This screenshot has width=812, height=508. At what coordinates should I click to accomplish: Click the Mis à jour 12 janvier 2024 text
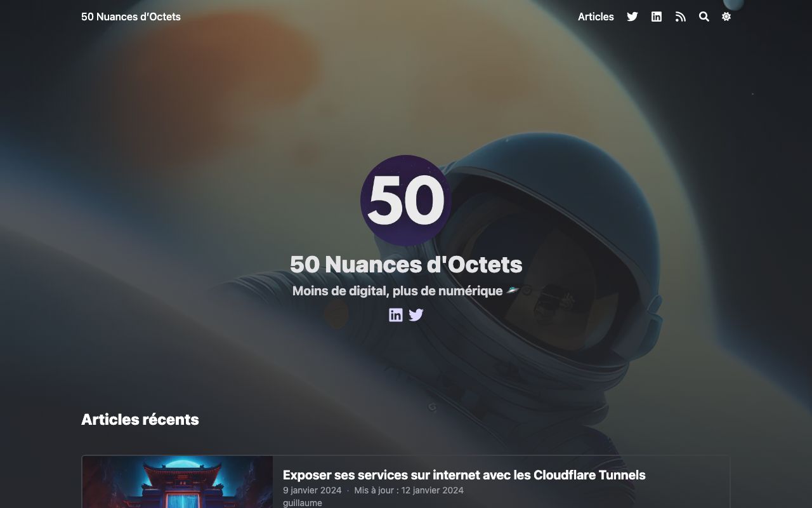point(409,490)
